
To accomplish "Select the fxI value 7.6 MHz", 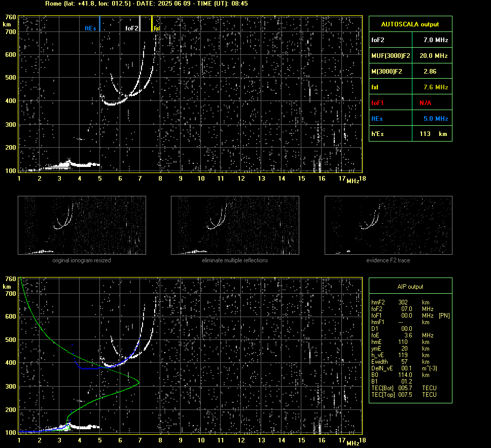I will pos(436,87).
